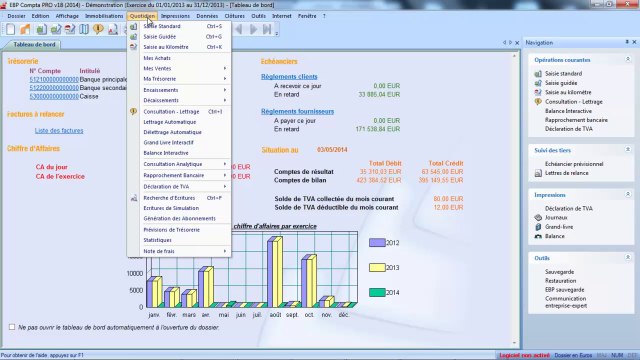Open Journaux under Impressions panel
This screenshot has height=360, width=640.
[x=556, y=218]
